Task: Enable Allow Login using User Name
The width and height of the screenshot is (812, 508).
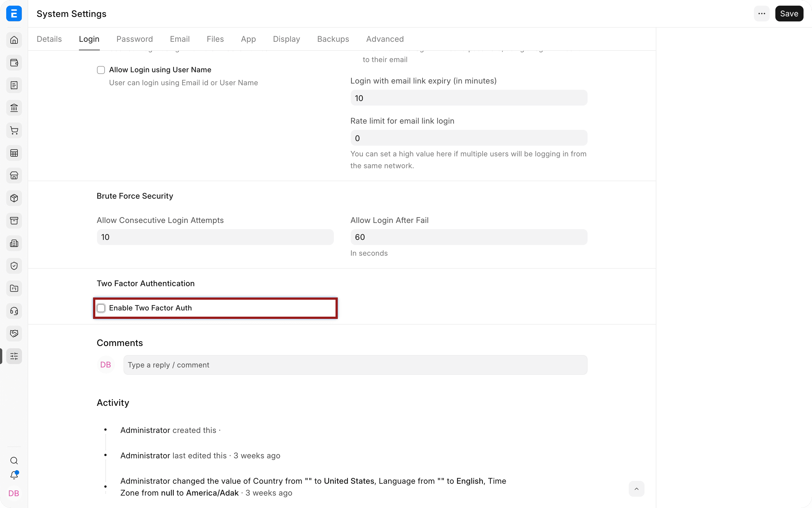Action: (101, 70)
